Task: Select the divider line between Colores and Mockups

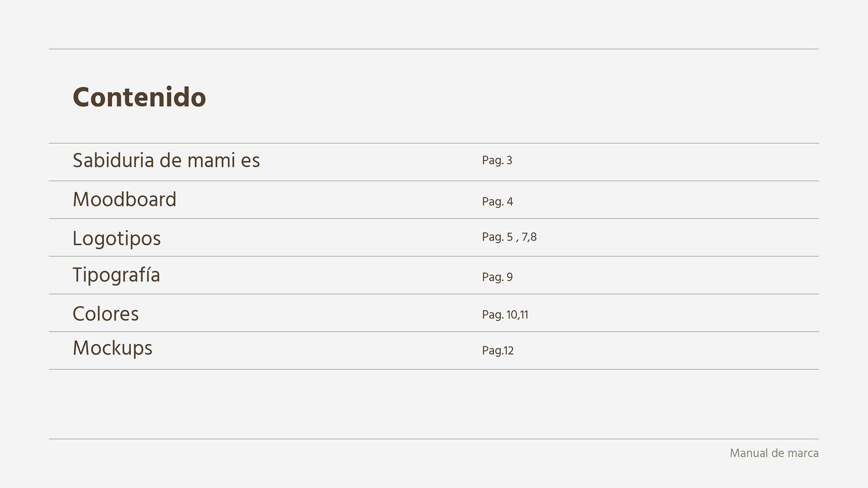Action: (434, 332)
